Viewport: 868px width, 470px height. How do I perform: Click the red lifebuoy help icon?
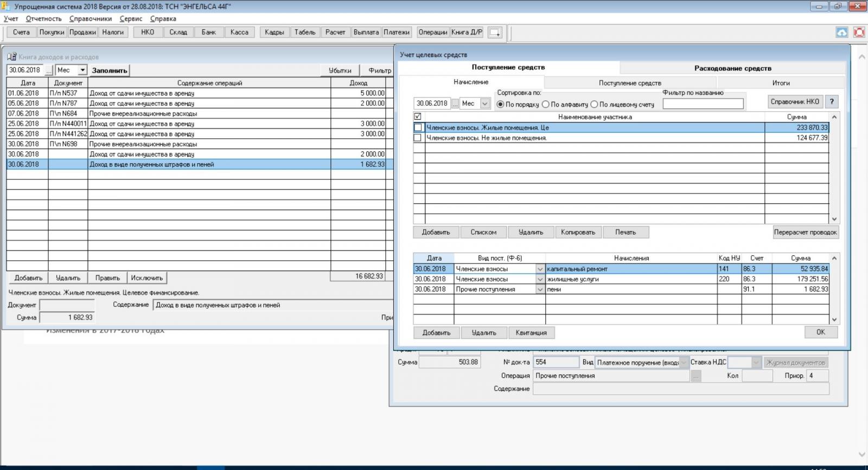(x=859, y=33)
